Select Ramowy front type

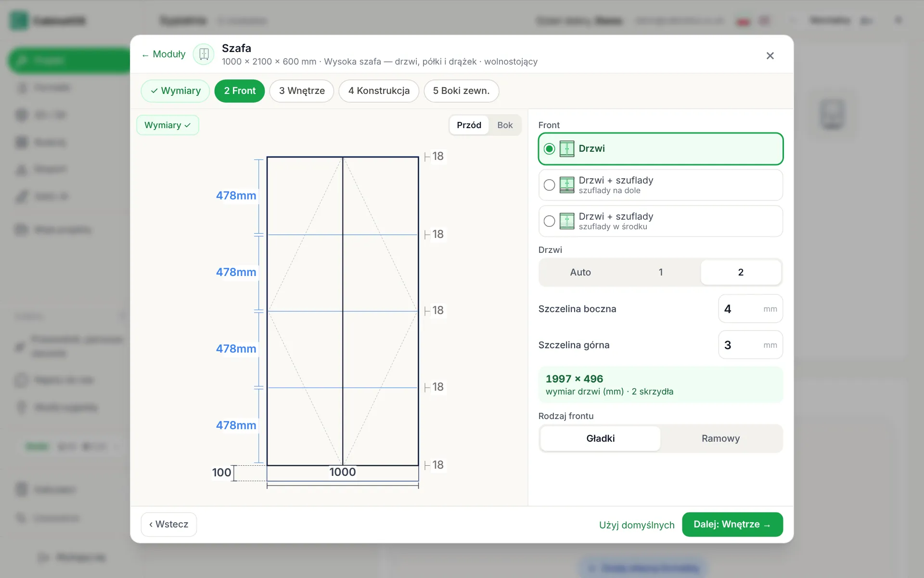pyautogui.click(x=720, y=438)
